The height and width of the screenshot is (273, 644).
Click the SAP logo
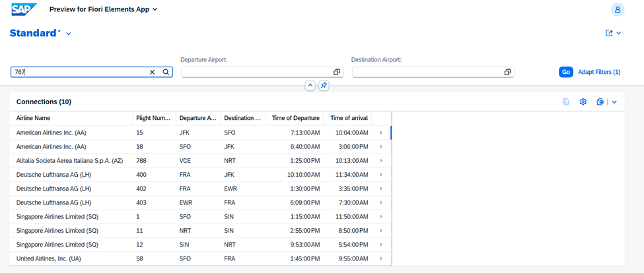click(x=24, y=10)
